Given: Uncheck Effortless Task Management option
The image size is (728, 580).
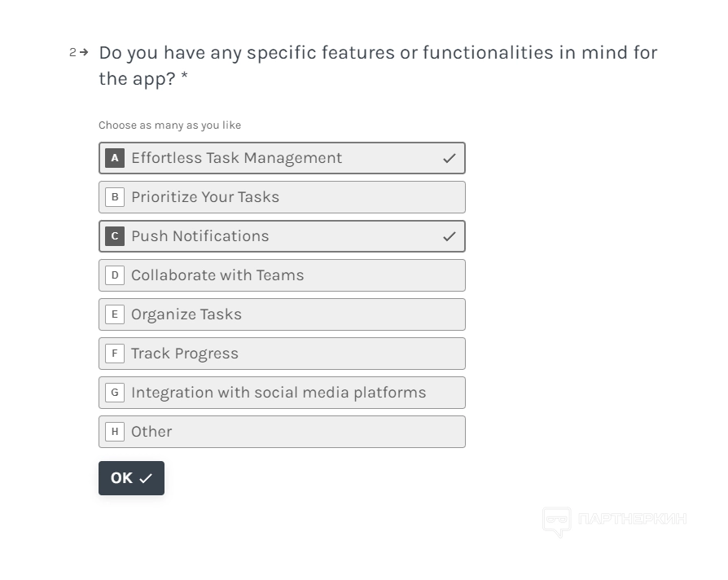Looking at the screenshot, I should (281, 158).
